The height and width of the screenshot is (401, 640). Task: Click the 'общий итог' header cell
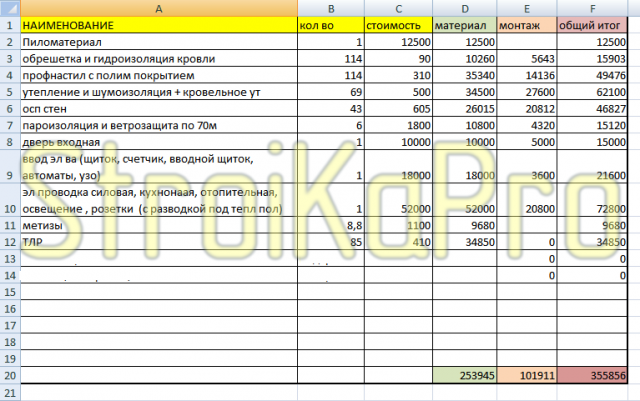[592, 25]
